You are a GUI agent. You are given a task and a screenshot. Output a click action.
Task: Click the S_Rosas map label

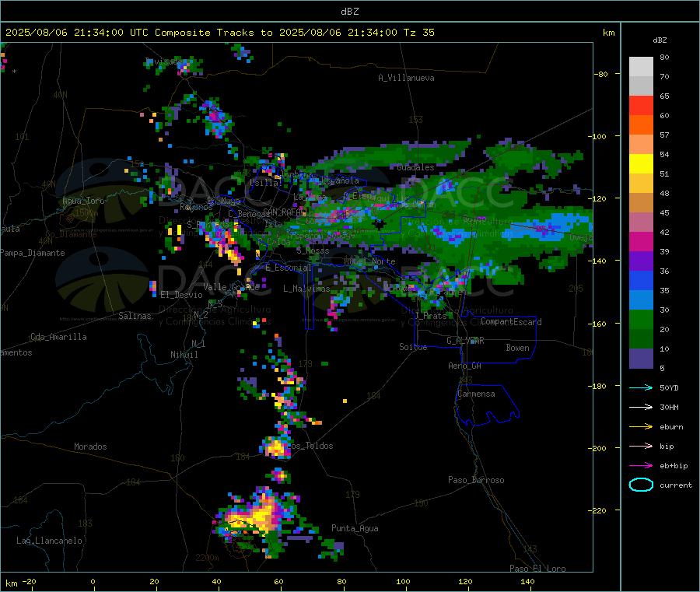(313, 251)
